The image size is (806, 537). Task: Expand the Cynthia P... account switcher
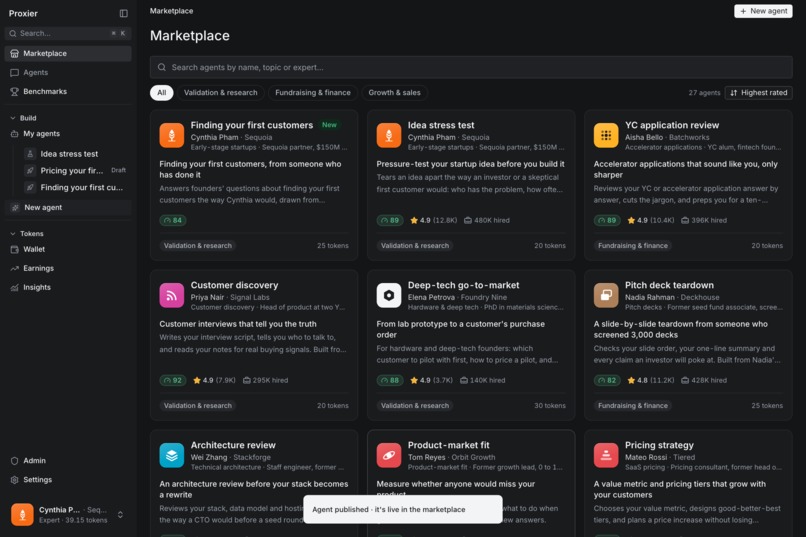pyautogui.click(x=120, y=515)
